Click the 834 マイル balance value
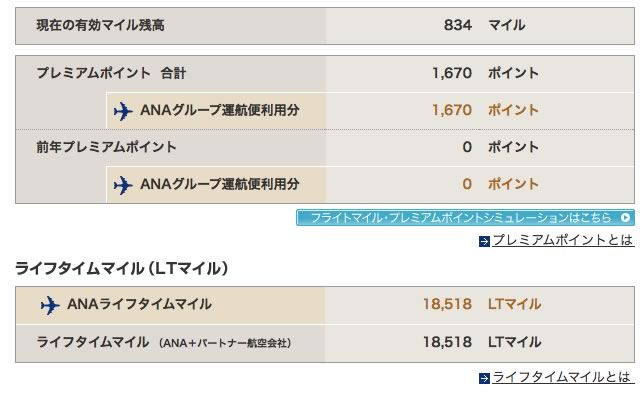The image size is (642, 394). coord(484,25)
